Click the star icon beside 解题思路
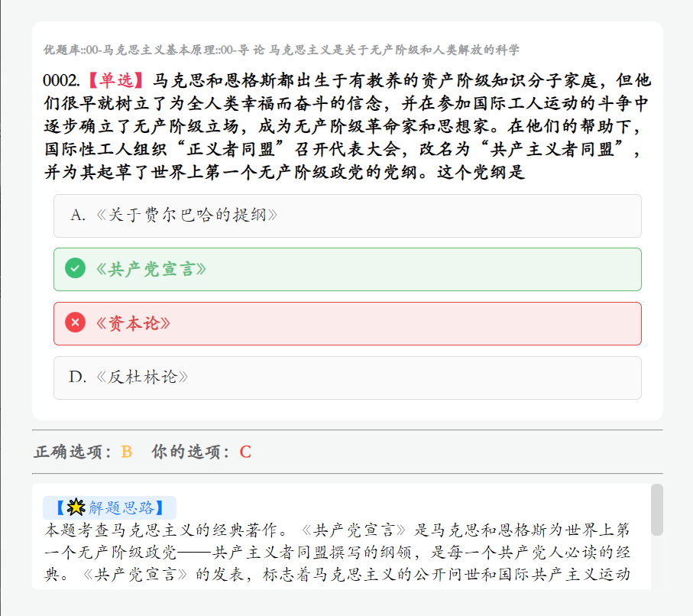This screenshot has height=616, width=693. (76, 507)
